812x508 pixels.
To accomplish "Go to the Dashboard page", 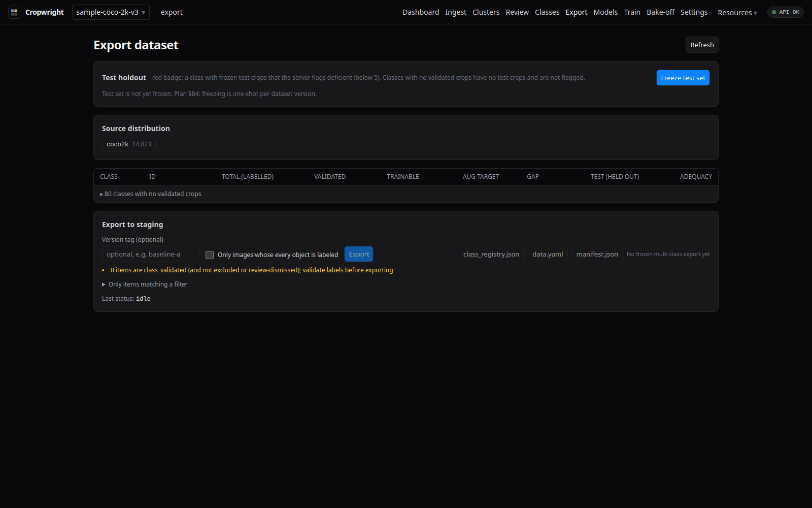I will (421, 12).
